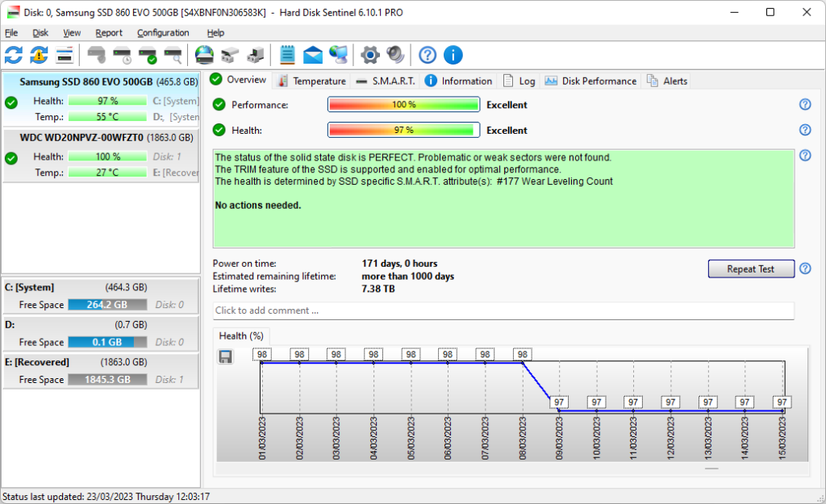Select the D: partition entry
This screenshot has width=826, height=504.
pyautogui.click(x=101, y=333)
